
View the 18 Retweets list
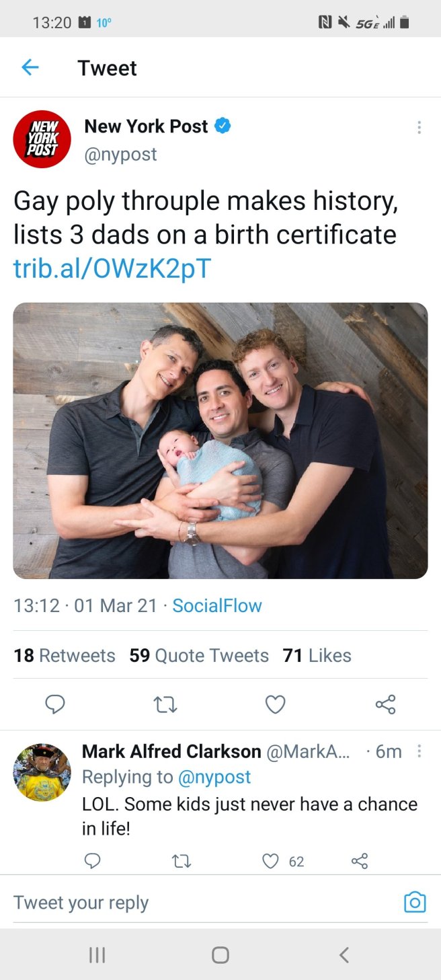tap(65, 655)
